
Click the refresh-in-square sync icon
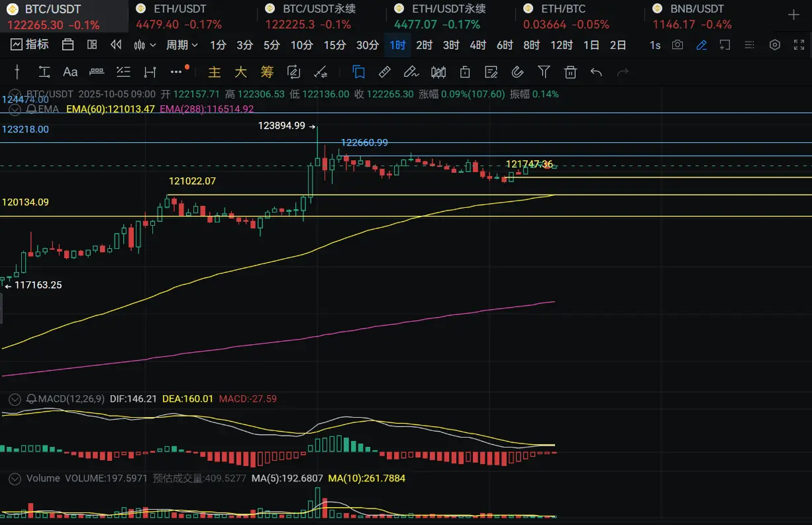point(293,72)
